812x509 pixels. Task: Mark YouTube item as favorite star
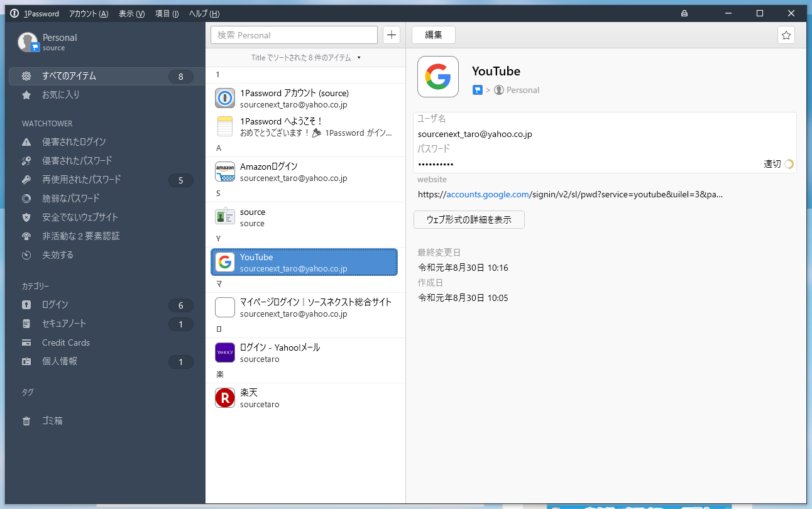pyautogui.click(x=786, y=35)
